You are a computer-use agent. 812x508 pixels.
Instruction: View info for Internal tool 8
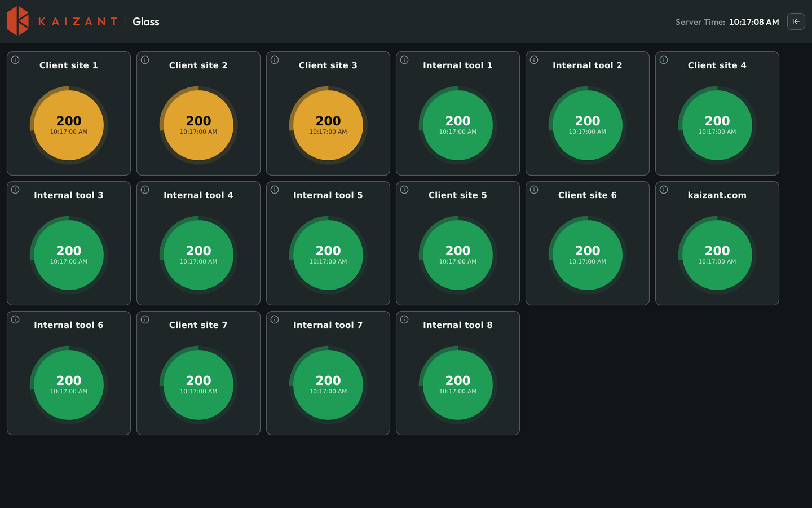(404, 319)
